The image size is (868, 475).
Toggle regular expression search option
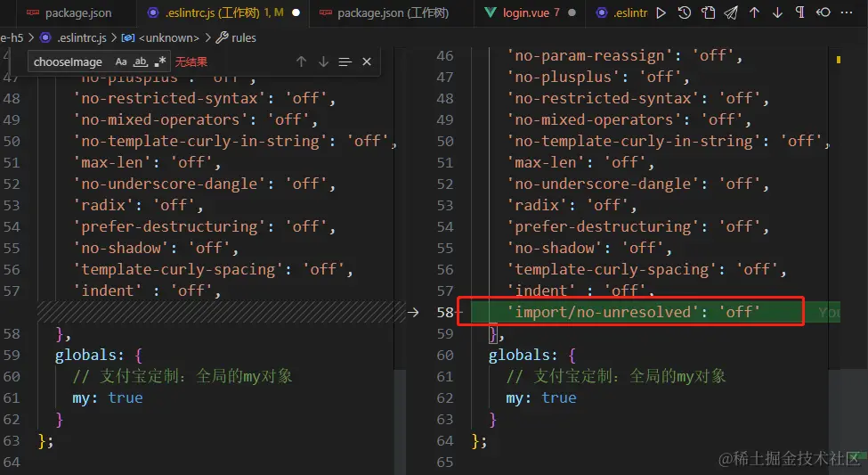tap(160, 61)
